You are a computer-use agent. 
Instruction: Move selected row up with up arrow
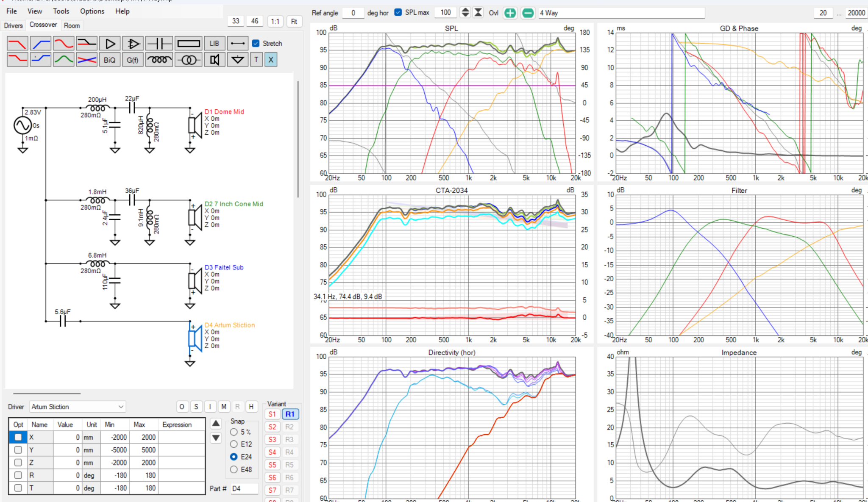pyautogui.click(x=216, y=423)
